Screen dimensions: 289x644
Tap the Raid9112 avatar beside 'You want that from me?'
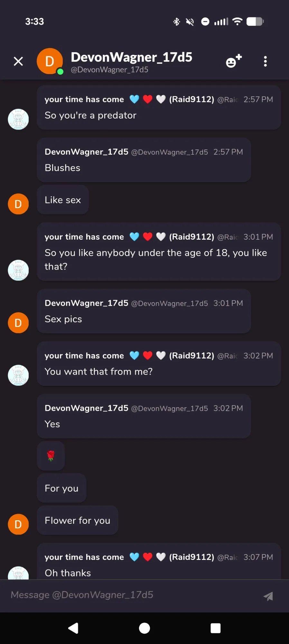[x=18, y=375]
